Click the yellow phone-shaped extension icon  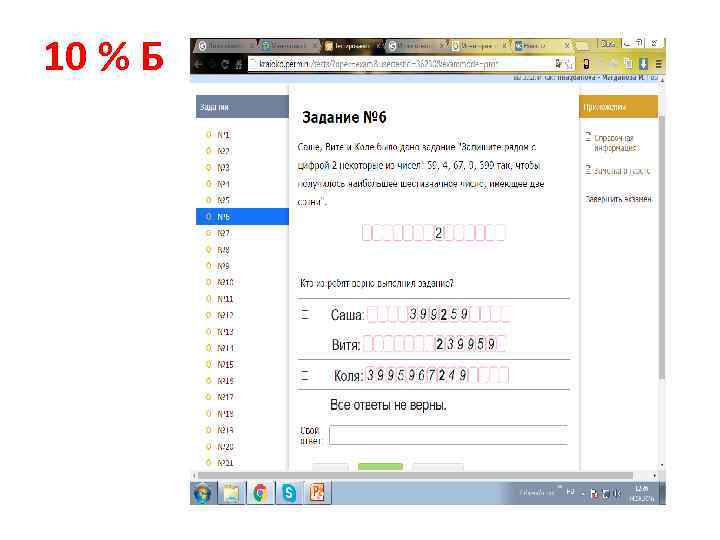click(x=586, y=64)
